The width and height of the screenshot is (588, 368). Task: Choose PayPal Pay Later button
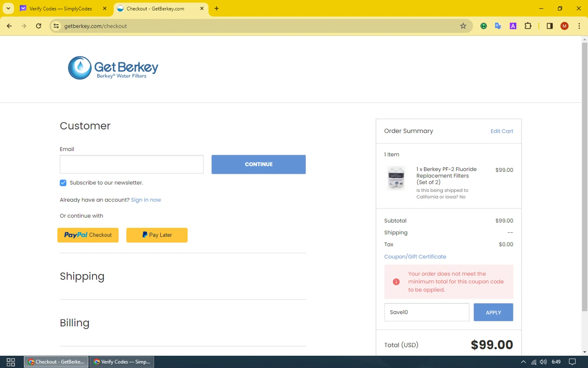click(x=157, y=235)
